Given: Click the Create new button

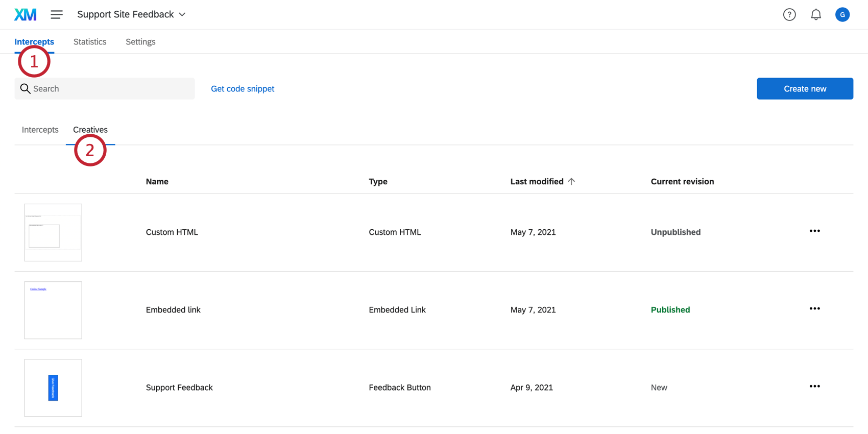Looking at the screenshot, I should (805, 89).
